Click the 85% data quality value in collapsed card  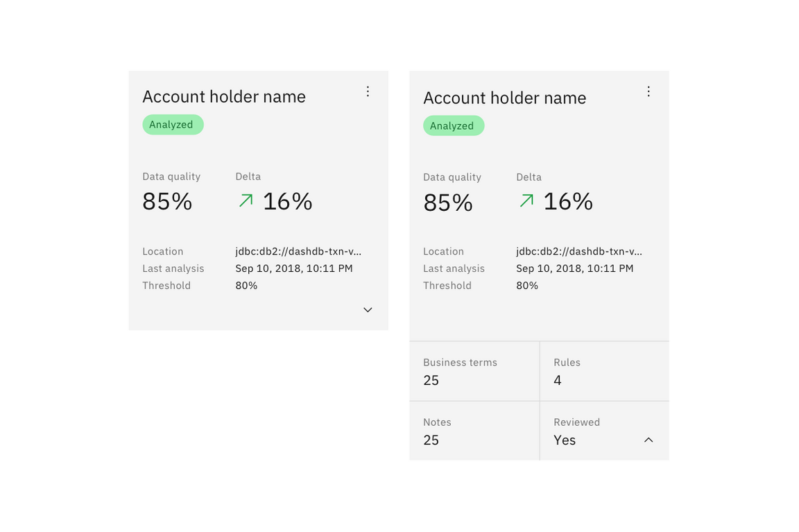pyautogui.click(x=167, y=201)
